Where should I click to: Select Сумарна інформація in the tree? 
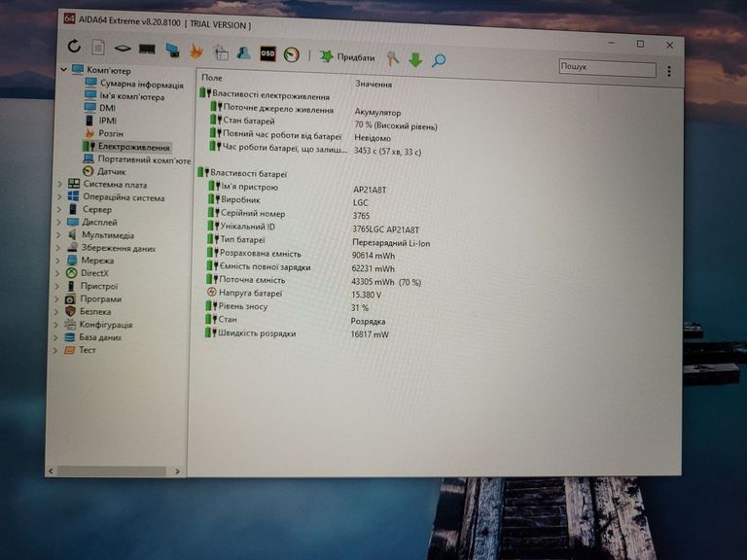[x=141, y=84]
